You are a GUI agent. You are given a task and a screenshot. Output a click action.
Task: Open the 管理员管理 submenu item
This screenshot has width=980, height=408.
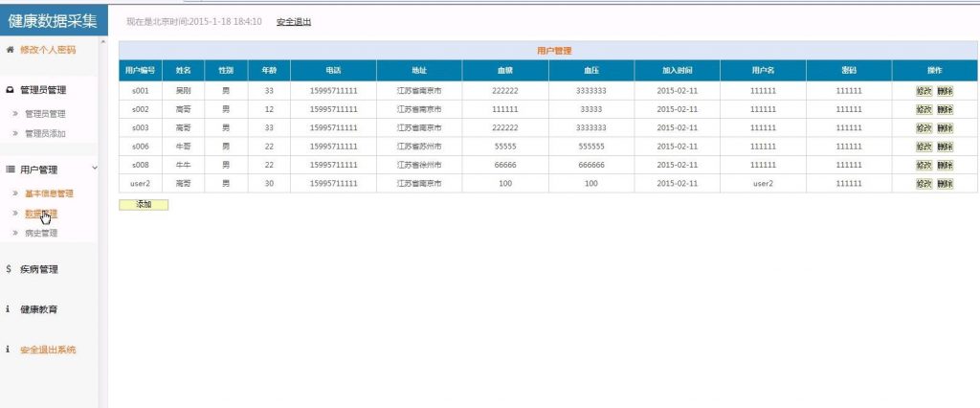pyautogui.click(x=45, y=114)
